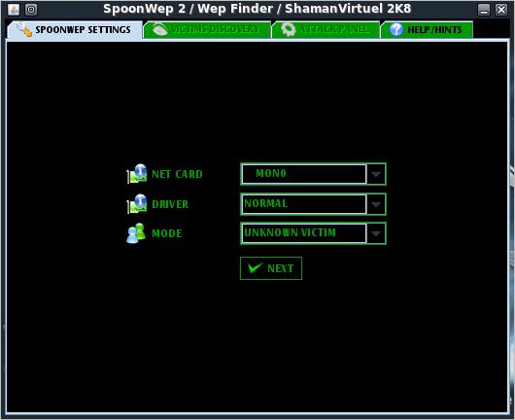This screenshot has height=420, width=515.
Task: Expand the Net Card dropdown arrow
Action: pos(376,174)
